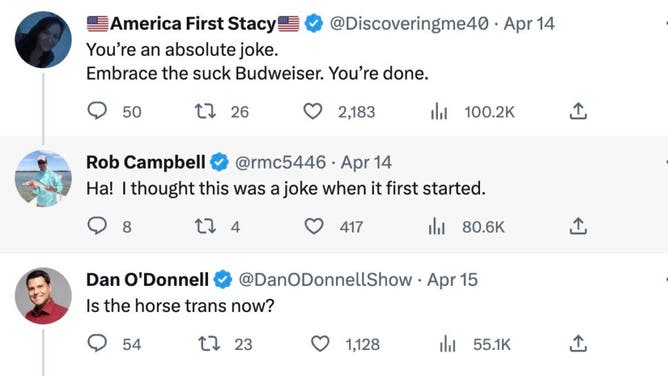Reply to Dan O'Donnell's tweet
The image size is (668, 376).
(97, 343)
